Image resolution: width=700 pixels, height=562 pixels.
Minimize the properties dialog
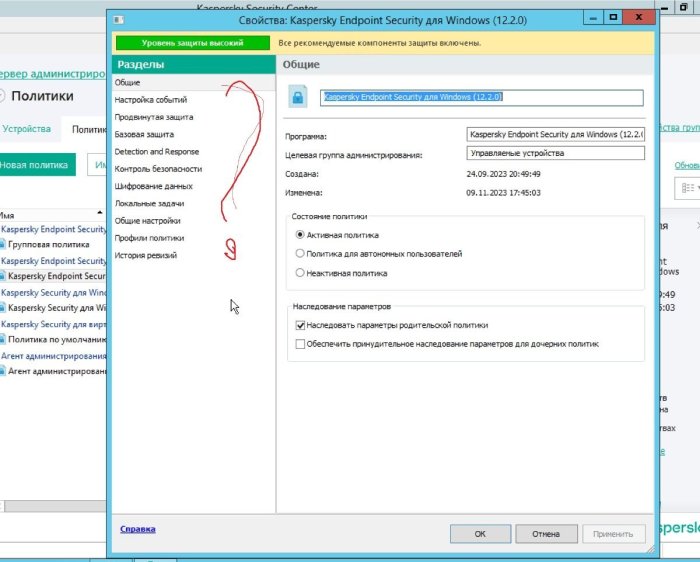point(593,18)
